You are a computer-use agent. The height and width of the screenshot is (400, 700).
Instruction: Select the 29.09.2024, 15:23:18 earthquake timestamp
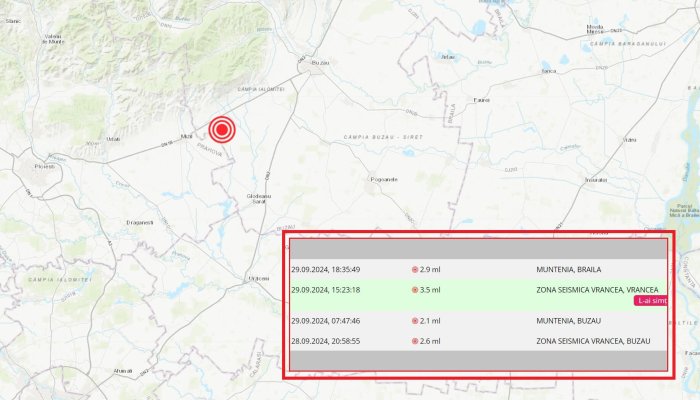click(326, 290)
